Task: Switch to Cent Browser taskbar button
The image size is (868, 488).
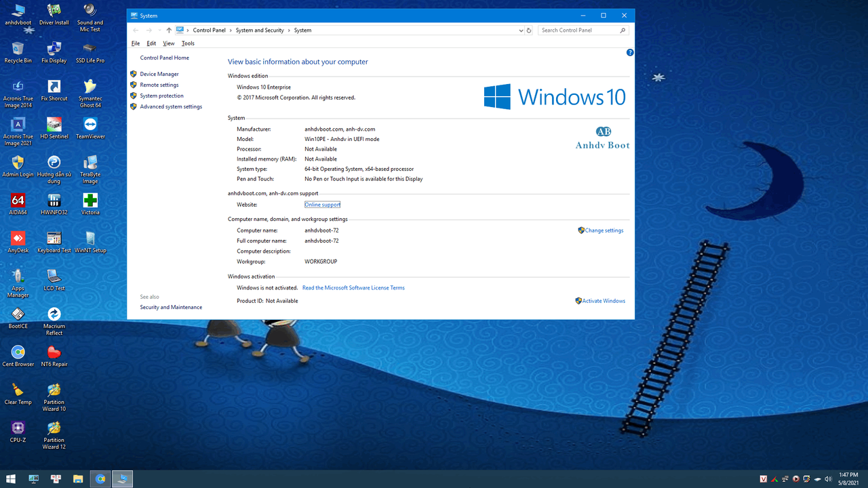Action: pyautogui.click(x=100, y=479)
